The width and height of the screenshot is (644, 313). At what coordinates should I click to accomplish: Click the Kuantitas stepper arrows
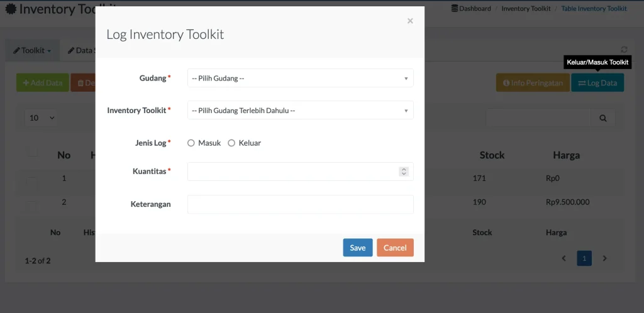[404, 172]
